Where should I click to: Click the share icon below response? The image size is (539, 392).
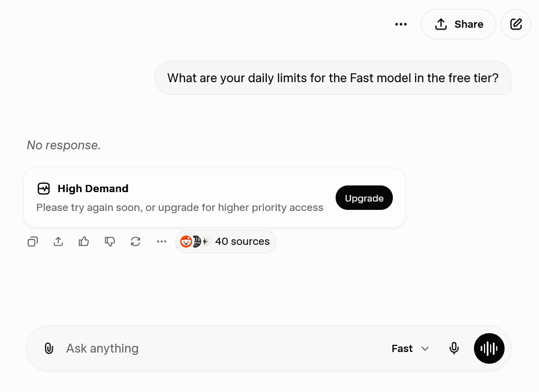click(x=58, y=242)
